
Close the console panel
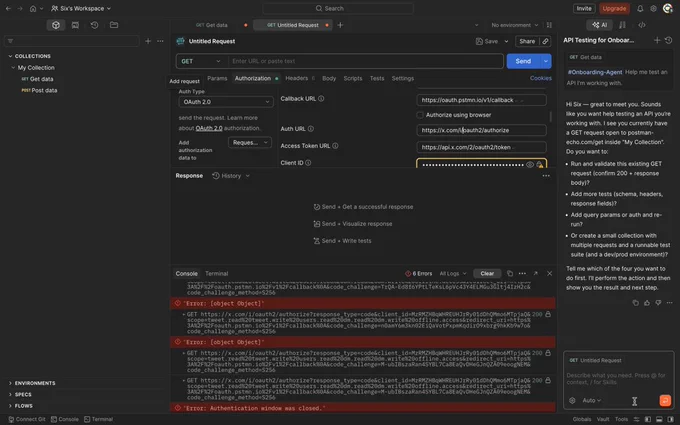[549, 274]
